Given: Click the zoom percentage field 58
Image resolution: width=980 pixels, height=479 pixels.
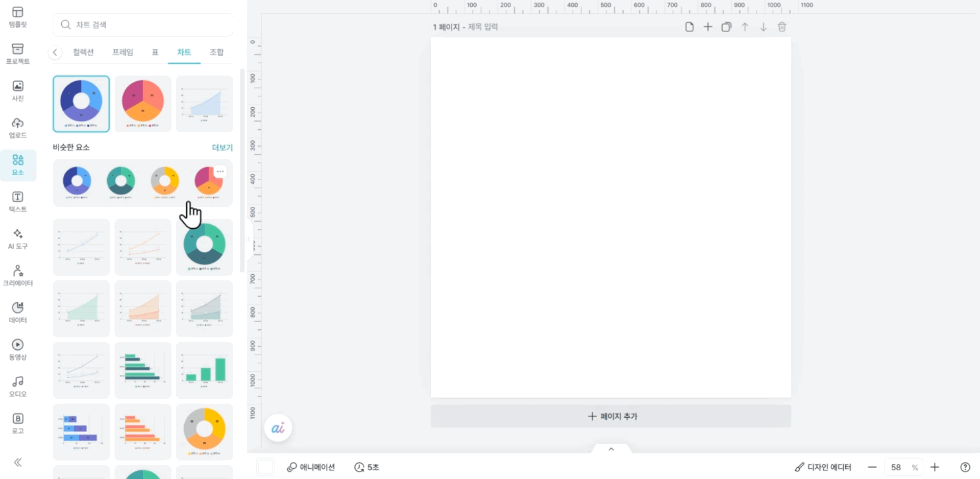Looking at the screenshot, I should coord(896,467).
